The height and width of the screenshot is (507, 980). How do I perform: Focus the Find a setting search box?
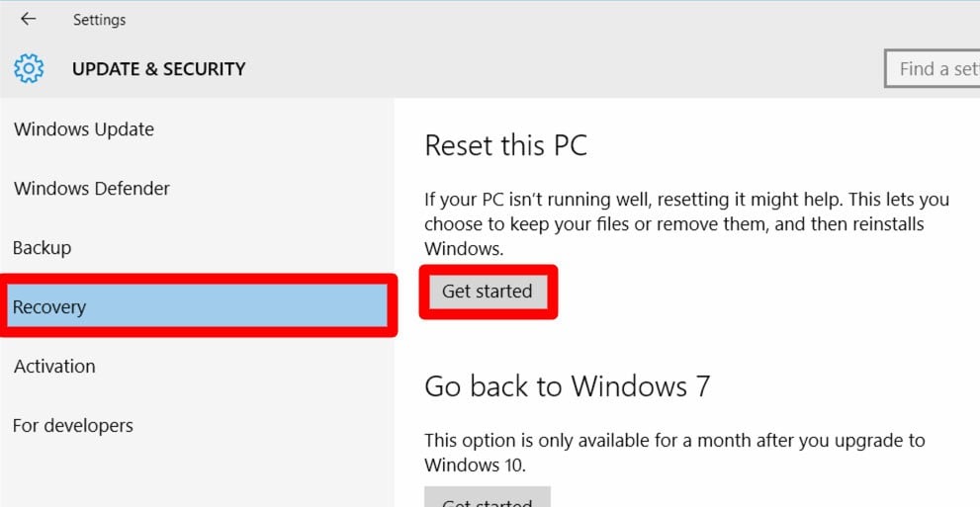(935, 69)
